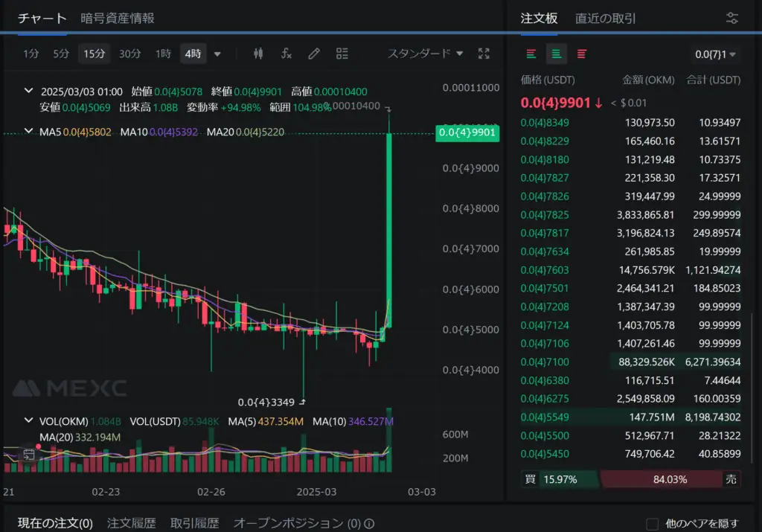Select the 注文板 order book tab
The height and width of the screenshot is (532, 762).
coord(539,19)
